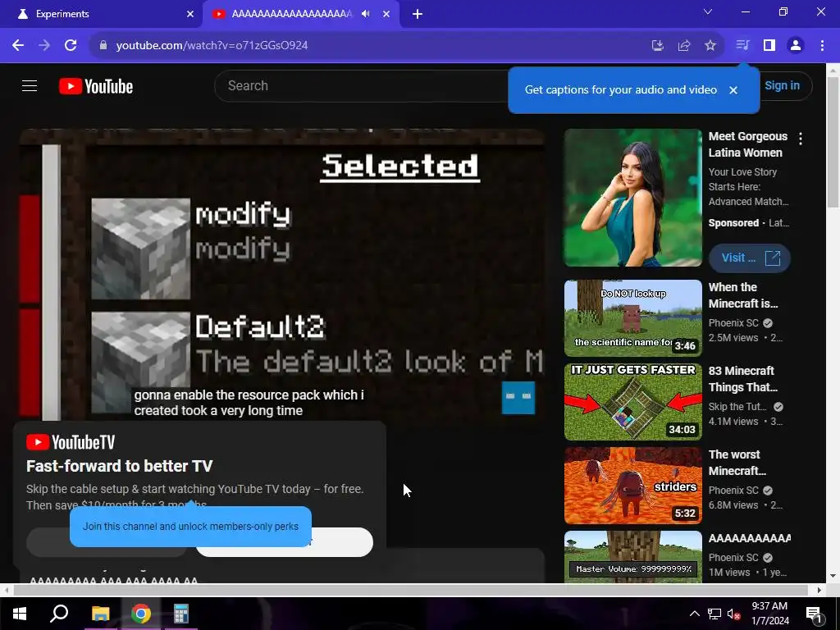Click the address bar URL
Viewport: 840px width, 630px height.
[x=212, y=46]
